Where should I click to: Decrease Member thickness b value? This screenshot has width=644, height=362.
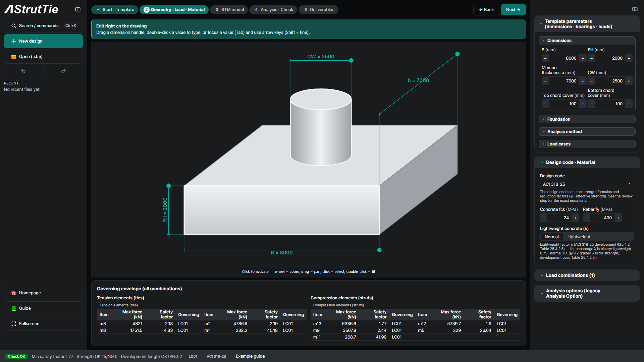tap(545, 81)
